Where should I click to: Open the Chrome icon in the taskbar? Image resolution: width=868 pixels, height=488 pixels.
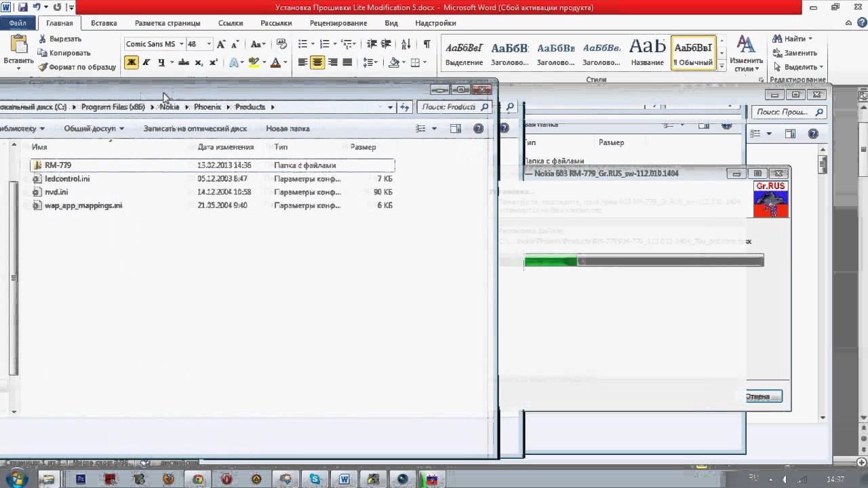tap(198, 479)
